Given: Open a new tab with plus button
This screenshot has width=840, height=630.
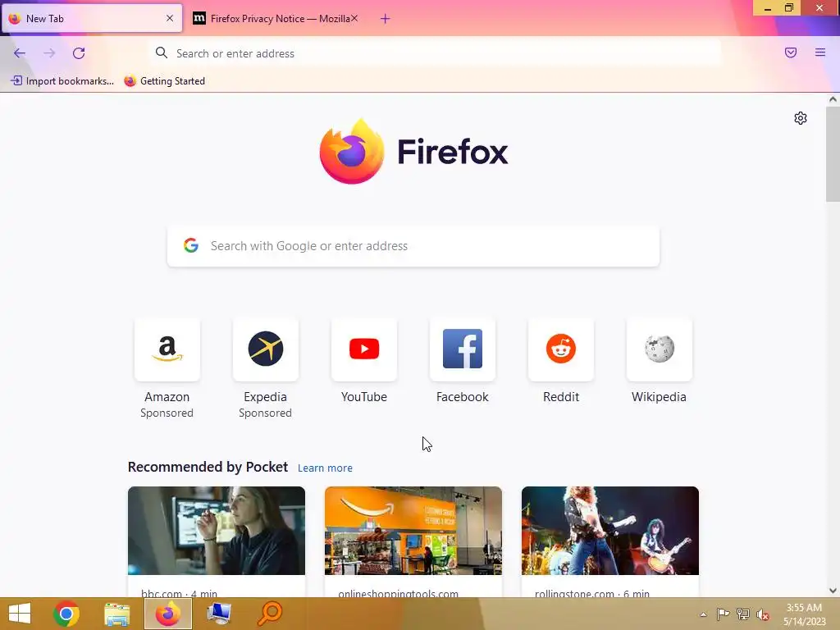Looking at the screenshot, I should click(x=386, y=19).
